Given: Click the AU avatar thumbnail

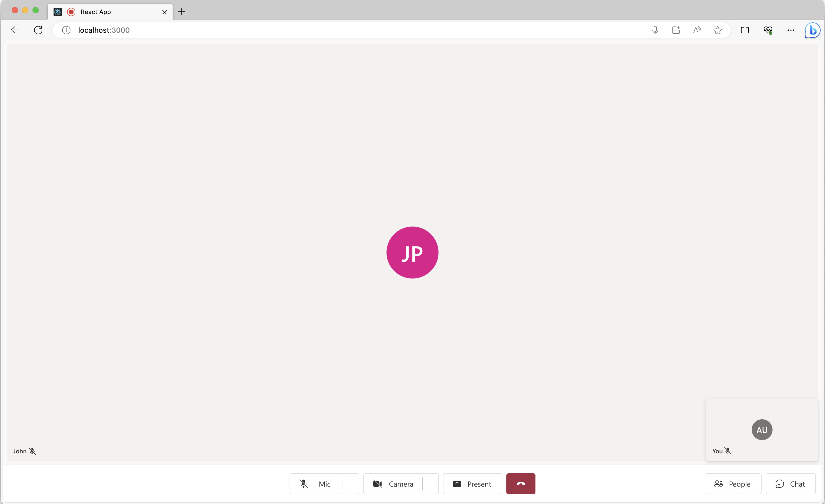Looking at the screenshot, I should click(x=762, y=429).
